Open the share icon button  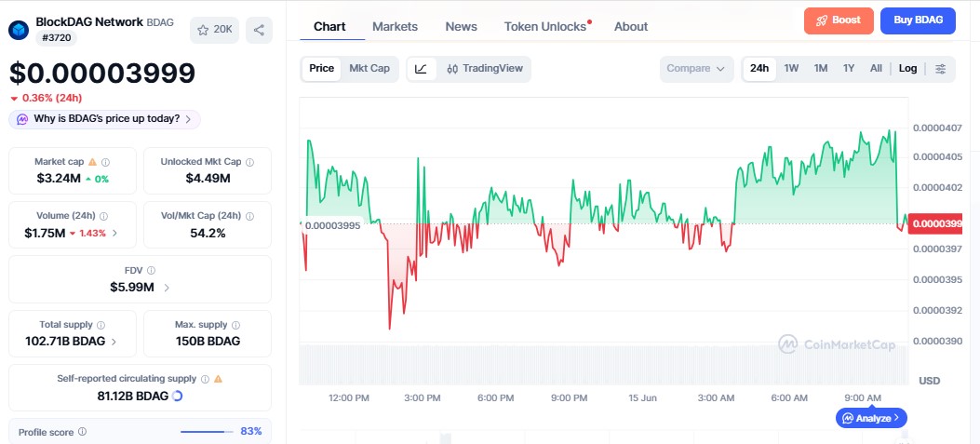tap(259, 30)
